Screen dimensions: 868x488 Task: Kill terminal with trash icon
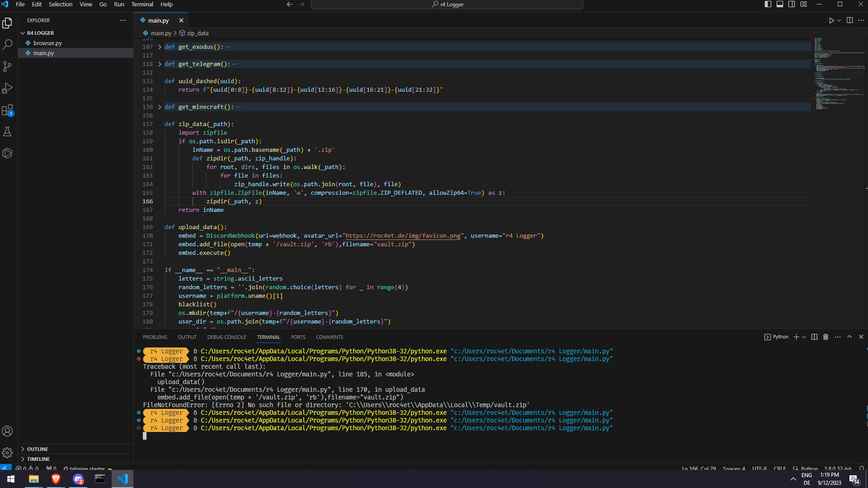click(x=826, y=337)
